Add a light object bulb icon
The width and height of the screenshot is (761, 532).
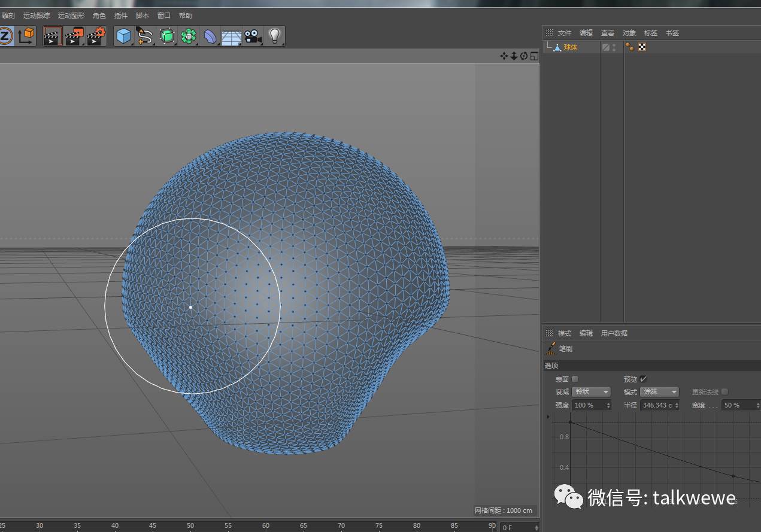[x=275, y=36]
